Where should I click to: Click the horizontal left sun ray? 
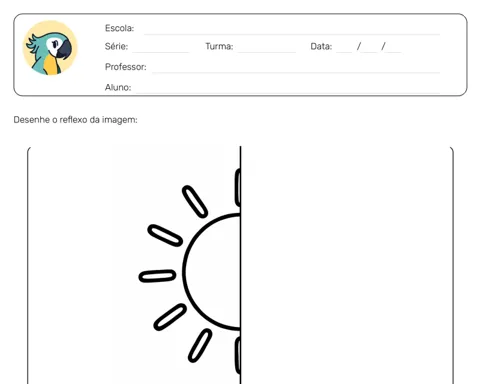[x=157, y=276]
